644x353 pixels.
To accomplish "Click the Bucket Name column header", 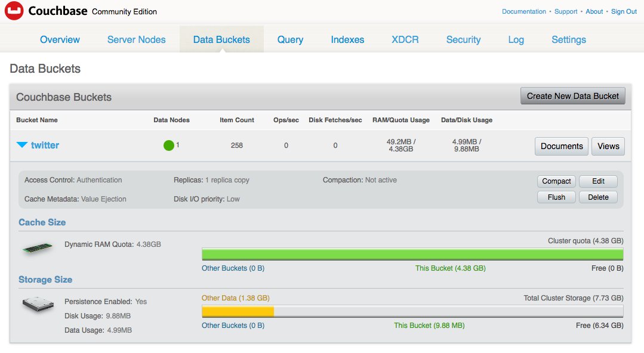I will click(x=37, y=120).
